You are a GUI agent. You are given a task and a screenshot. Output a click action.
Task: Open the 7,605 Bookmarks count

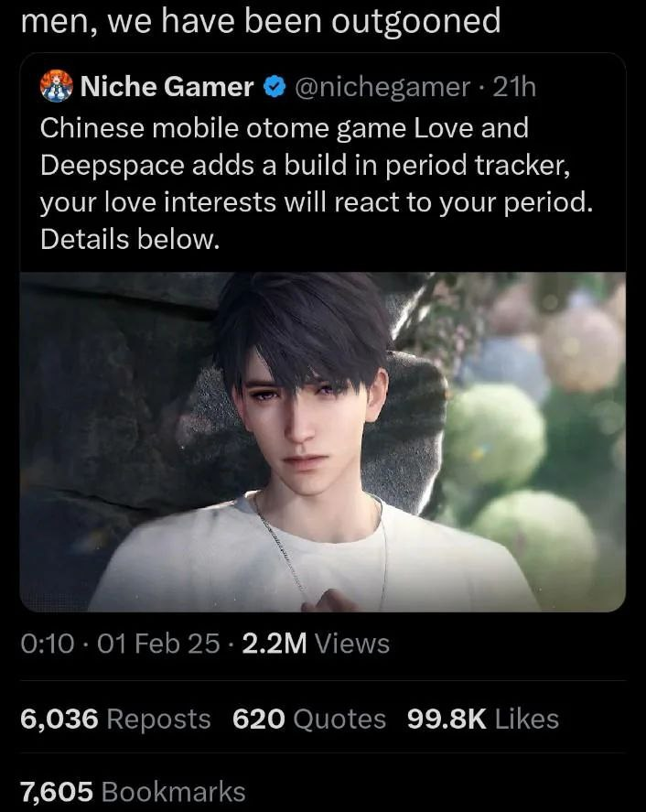pyautogui.click(x=133, y=792)
